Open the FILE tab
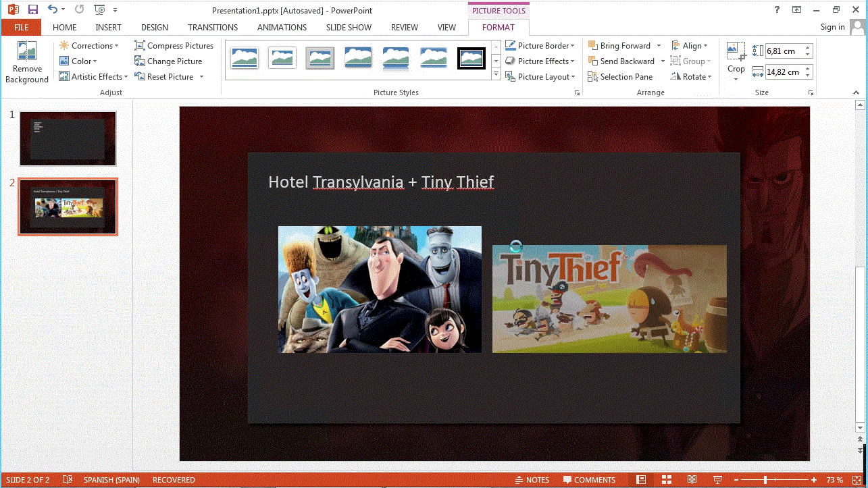This screenshot has height=488, width=868. coord(21,28)
